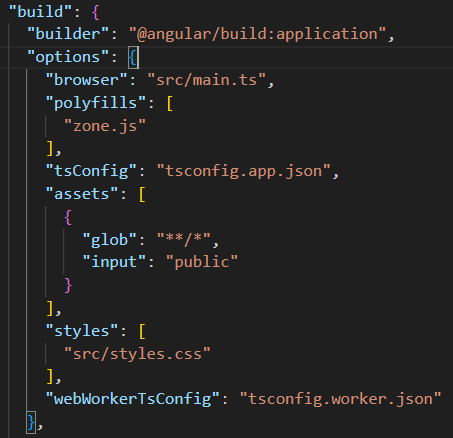Click the "src/main.ts" value

click(x=207, y=80)
